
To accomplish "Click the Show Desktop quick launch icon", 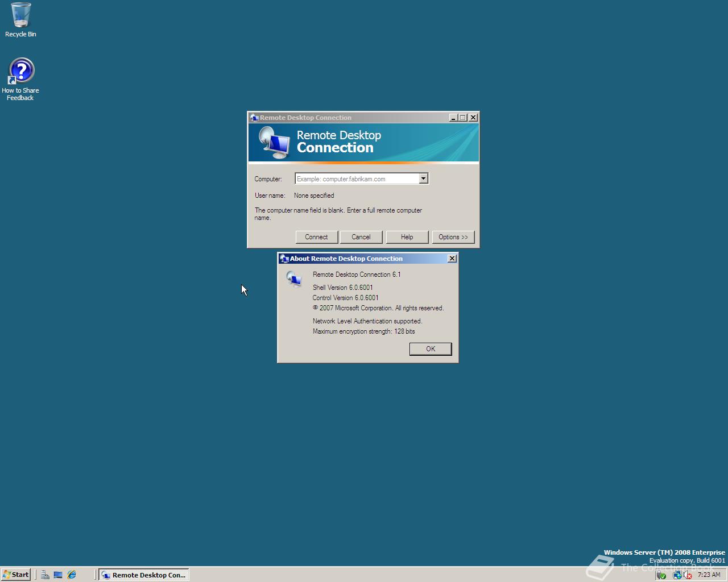I will (58, 575).
